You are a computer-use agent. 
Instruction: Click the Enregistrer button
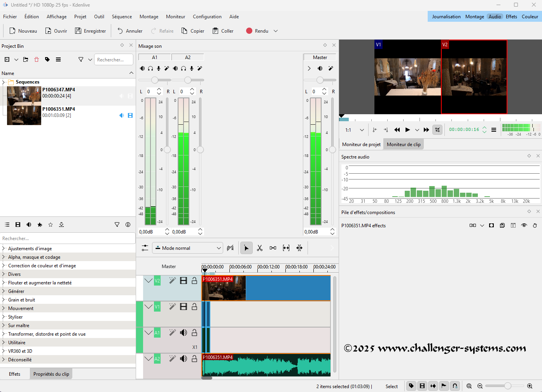91,31
